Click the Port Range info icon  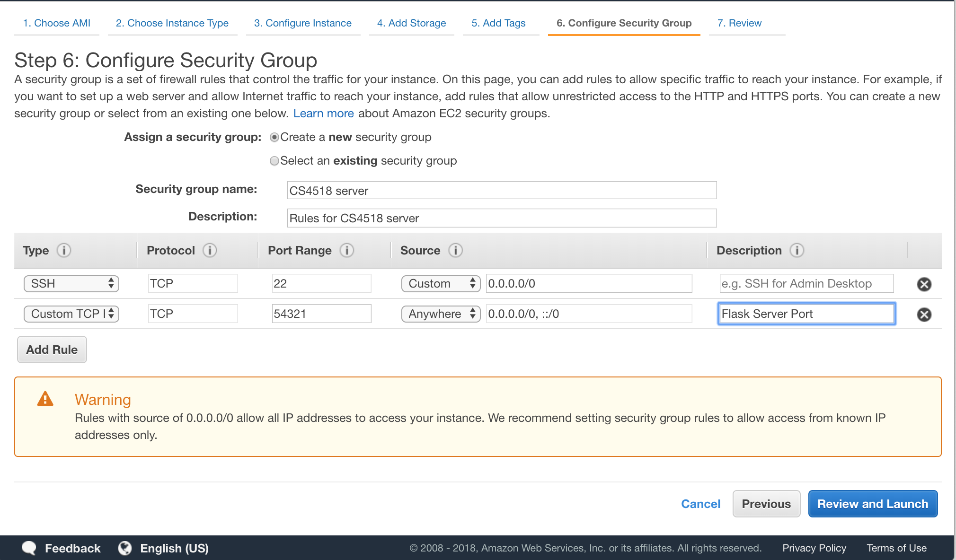click(x=347, y=250)
